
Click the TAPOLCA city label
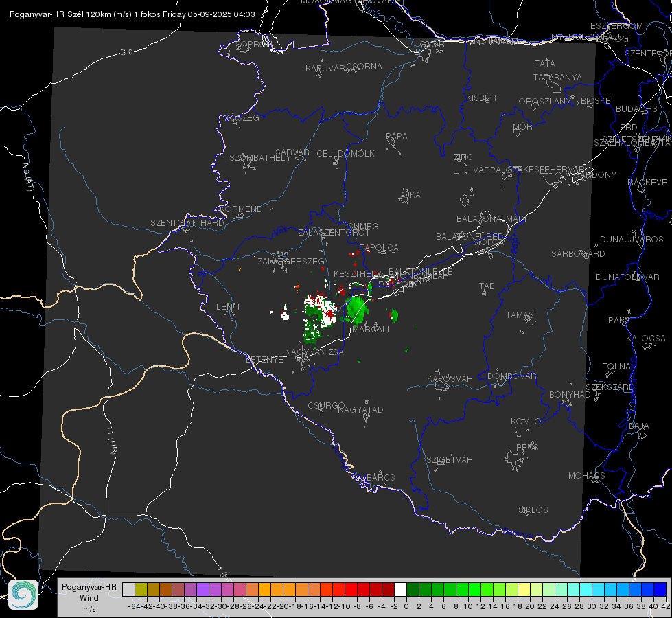pos(380,248)
